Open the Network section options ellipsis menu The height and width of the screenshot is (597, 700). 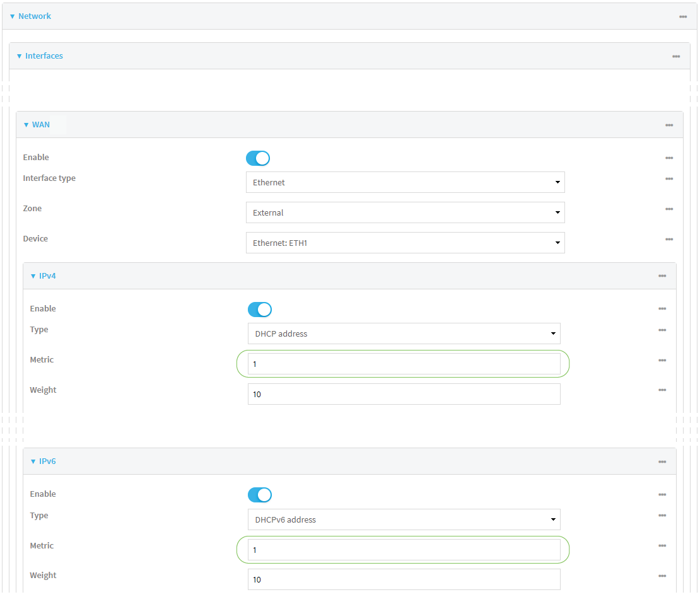pos(682,16)
